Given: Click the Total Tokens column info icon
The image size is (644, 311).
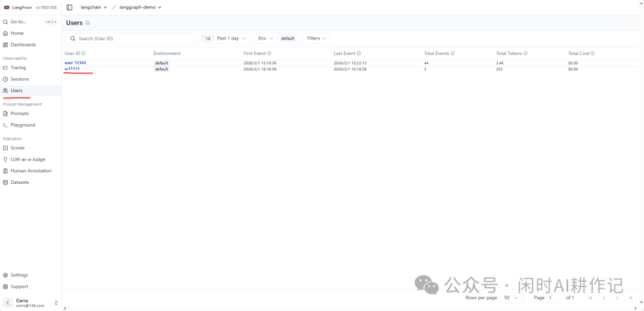Looking at the screenshot, I should point(525,54).
